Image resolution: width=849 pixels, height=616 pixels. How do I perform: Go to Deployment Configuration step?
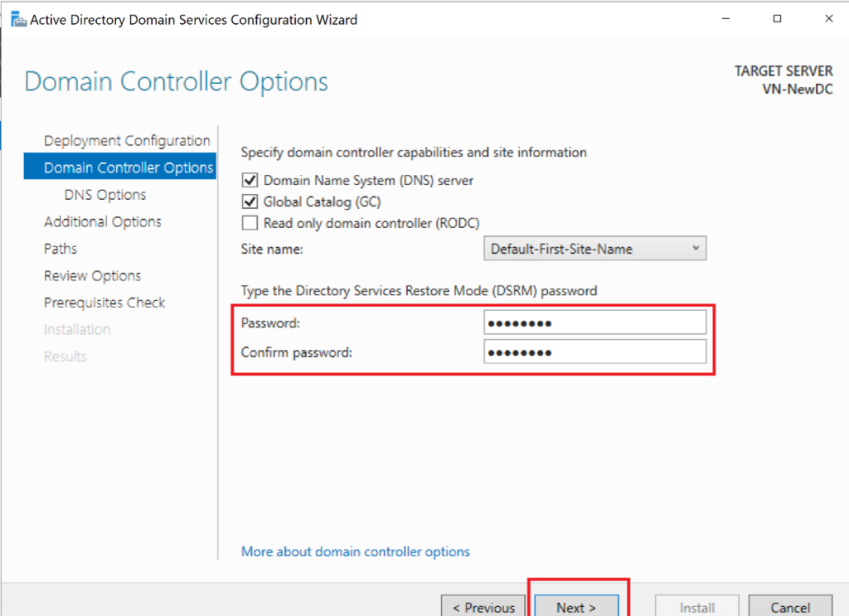coord(127,141)
